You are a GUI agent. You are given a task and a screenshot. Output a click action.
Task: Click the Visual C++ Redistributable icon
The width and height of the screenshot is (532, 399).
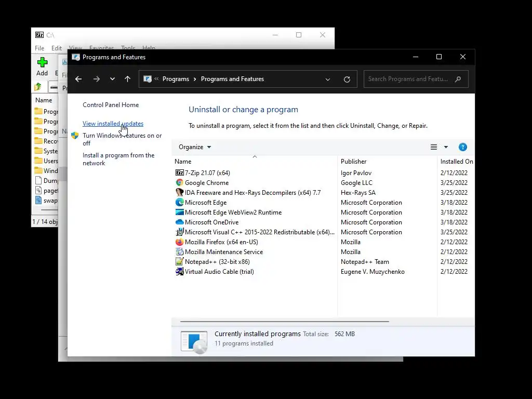(179, 232)
